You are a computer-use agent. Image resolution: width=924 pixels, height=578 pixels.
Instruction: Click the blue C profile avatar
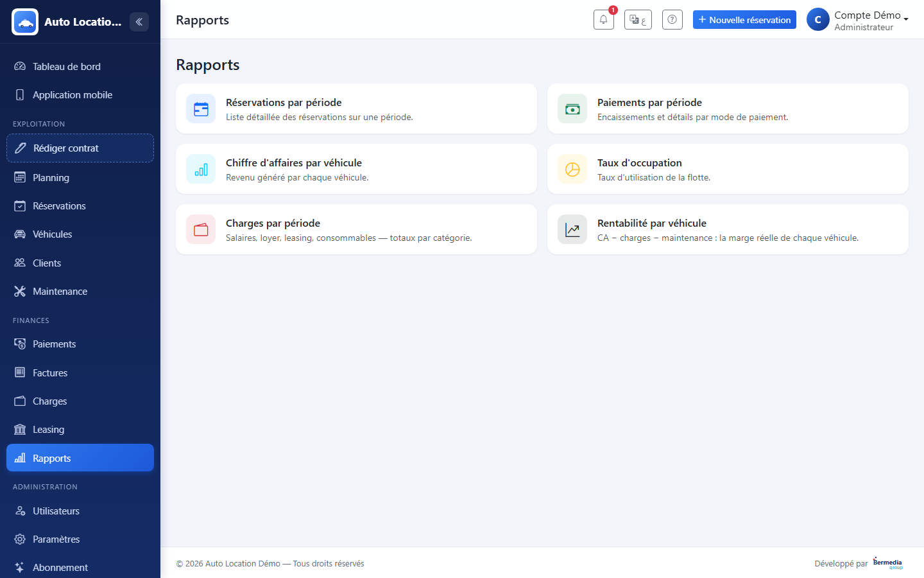point(817,20)
